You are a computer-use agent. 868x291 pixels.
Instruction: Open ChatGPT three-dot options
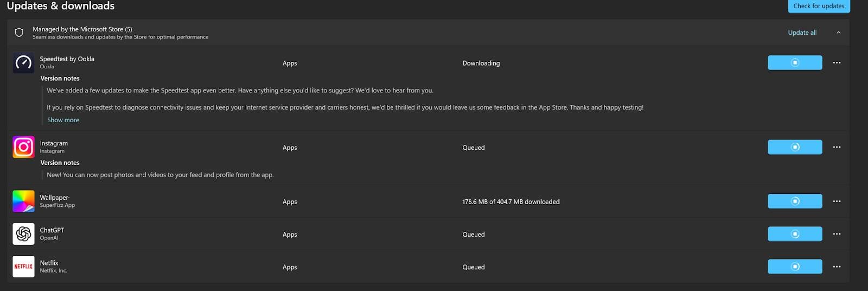[837, 234]
